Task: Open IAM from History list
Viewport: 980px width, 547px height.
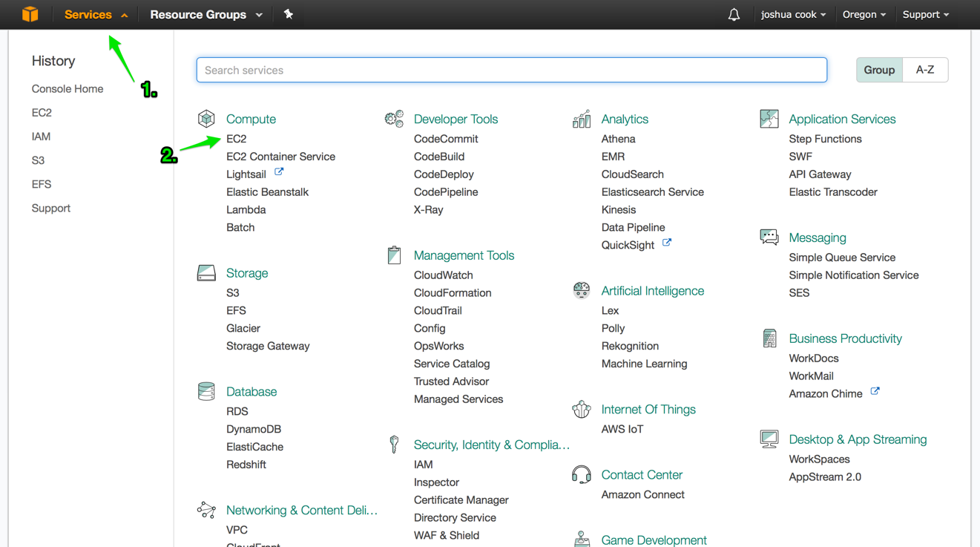Action: 41,136
